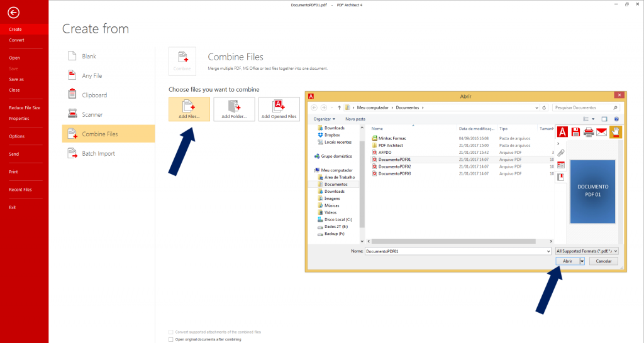Image resolution: width=644 pixels, height=343 pixels.
Task: Select Print in the red sidebar
Action: coord(14,172)
